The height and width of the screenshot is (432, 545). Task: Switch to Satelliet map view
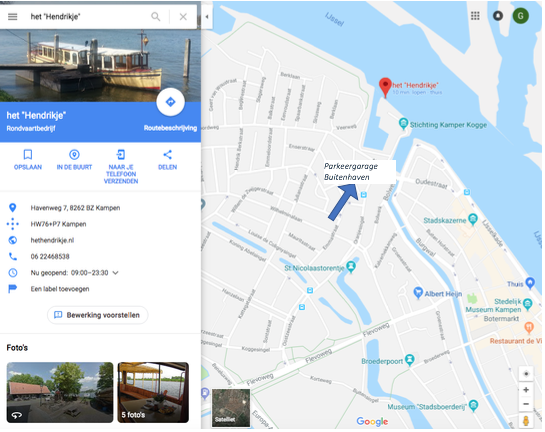click(x=231, y=408)
